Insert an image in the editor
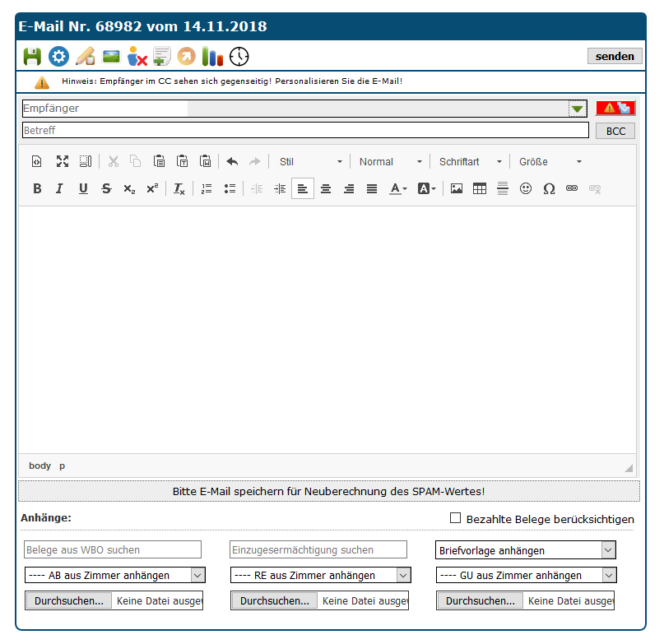 (x=457, y=188)
